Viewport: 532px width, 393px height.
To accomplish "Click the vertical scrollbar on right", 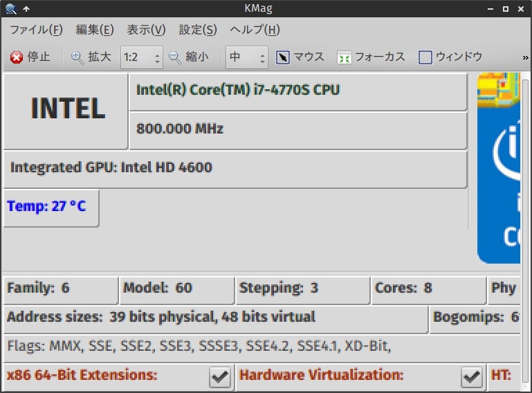I will pyautogui.click(x=525, y=231).
